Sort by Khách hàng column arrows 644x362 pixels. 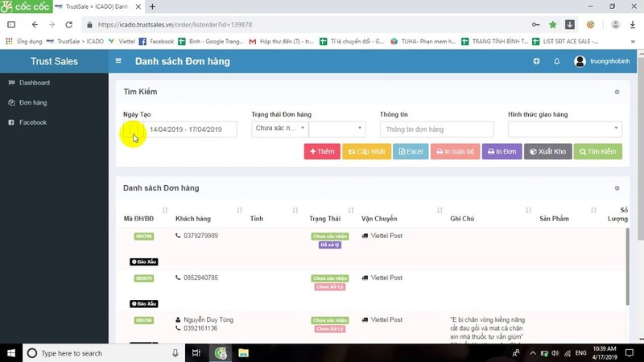[x=240, y=211]
